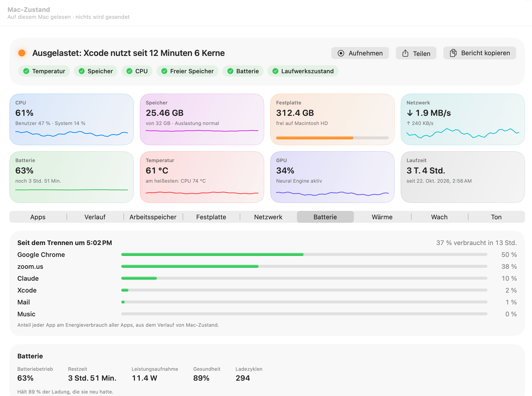
Task: Click green checkmark on CPU chip
Action: 129,71
